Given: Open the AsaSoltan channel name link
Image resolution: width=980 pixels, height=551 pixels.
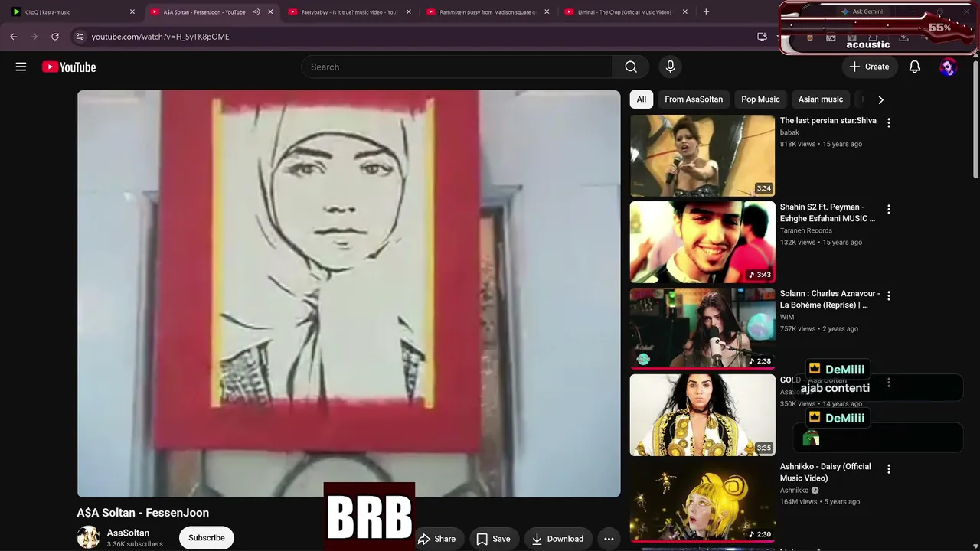Looking at the screenshot, I should (128, 533).
